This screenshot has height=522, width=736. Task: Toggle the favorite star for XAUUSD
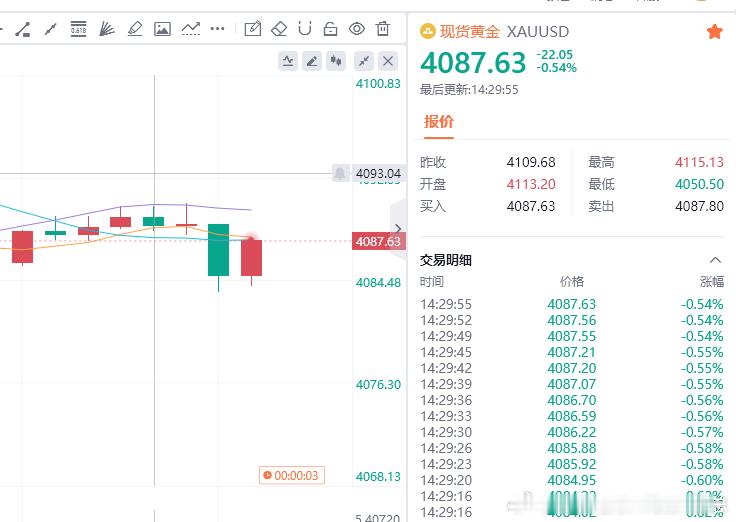point(714,32)
